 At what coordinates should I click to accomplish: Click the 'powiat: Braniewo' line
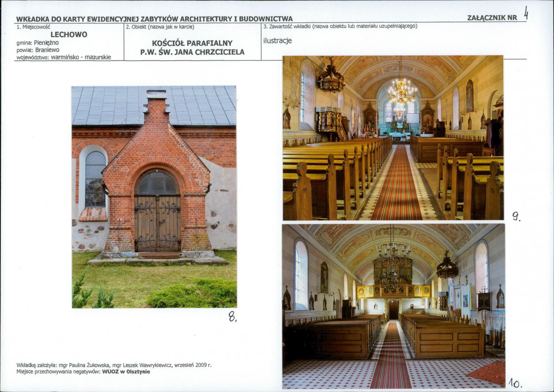(38, 50)
